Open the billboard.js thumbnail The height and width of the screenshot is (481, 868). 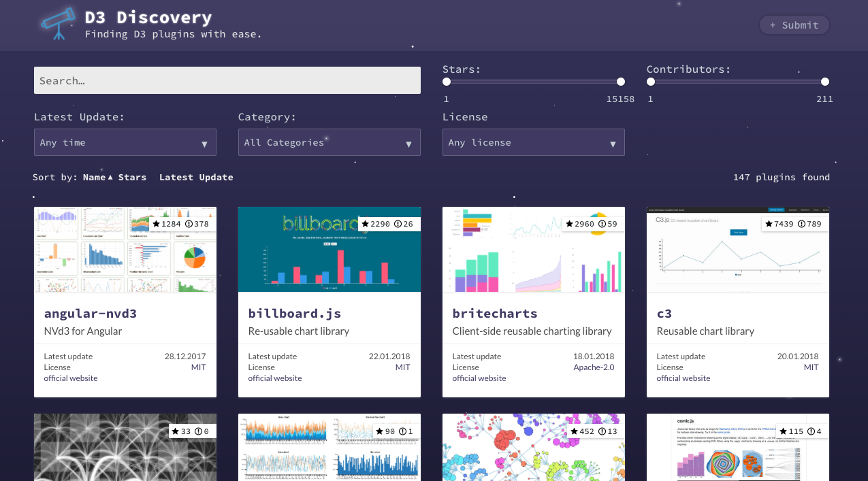(329, 250)
